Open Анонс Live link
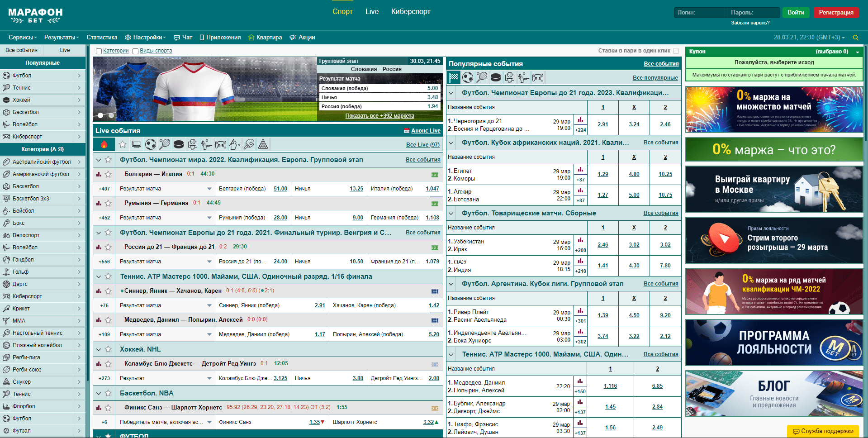 (426, 131)
